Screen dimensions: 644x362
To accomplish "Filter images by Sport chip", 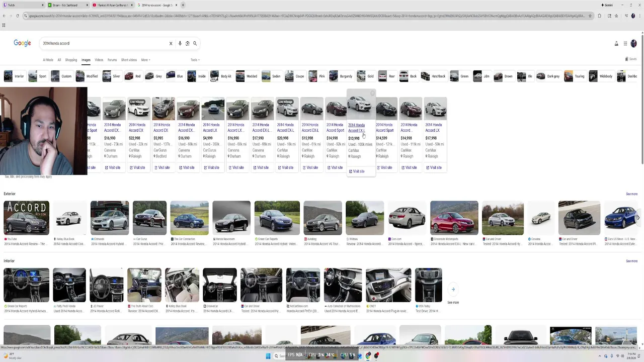I will click(38, 76).
